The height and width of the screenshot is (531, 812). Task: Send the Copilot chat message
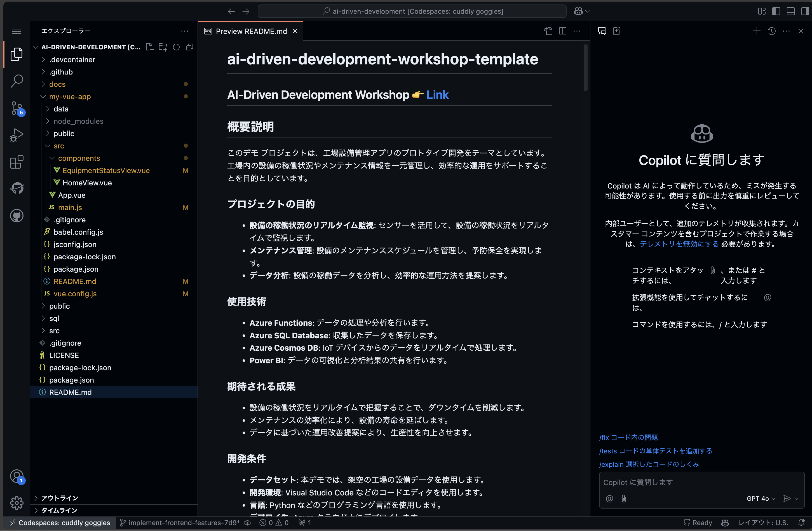[787, 499]
